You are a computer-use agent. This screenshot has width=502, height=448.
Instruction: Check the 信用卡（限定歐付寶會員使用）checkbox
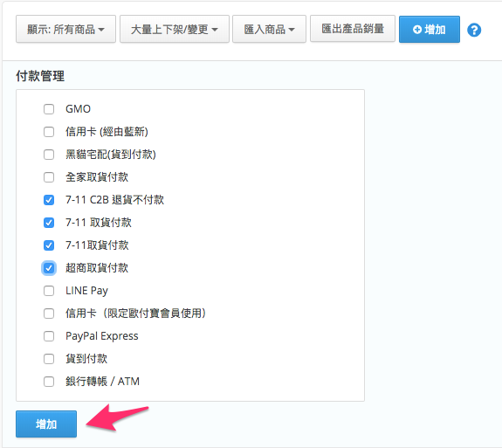pos(49,314)
